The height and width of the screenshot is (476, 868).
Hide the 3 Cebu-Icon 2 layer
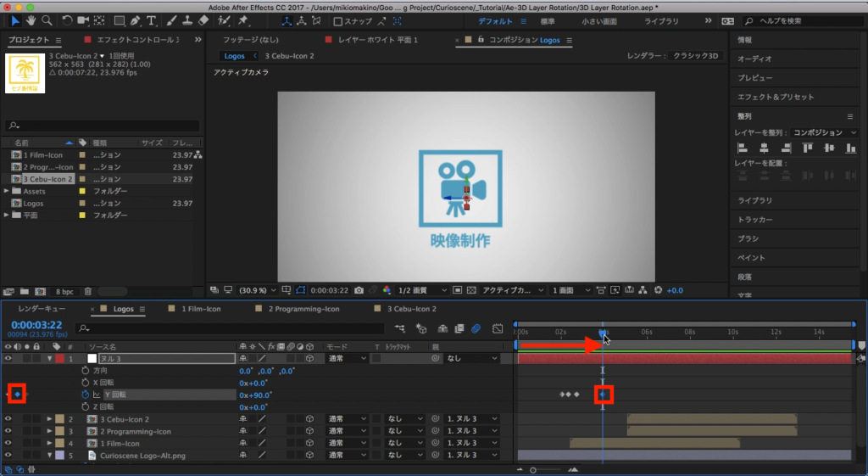(8, 419)
